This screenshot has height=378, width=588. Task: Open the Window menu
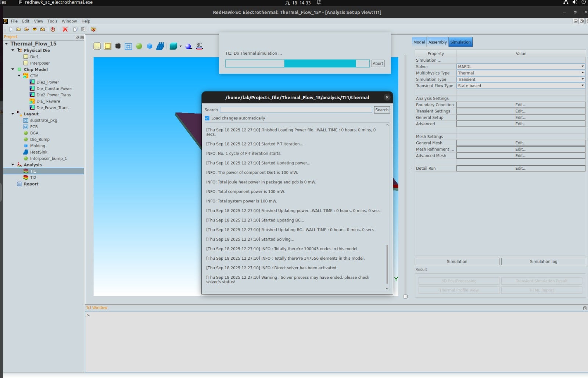click(69, 21)
